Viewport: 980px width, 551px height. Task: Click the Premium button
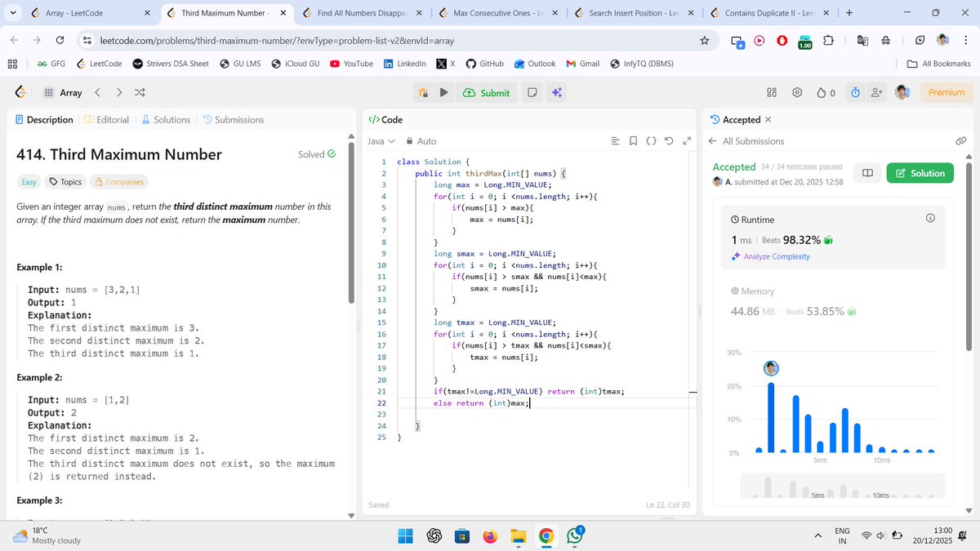(x=947, y=92)
